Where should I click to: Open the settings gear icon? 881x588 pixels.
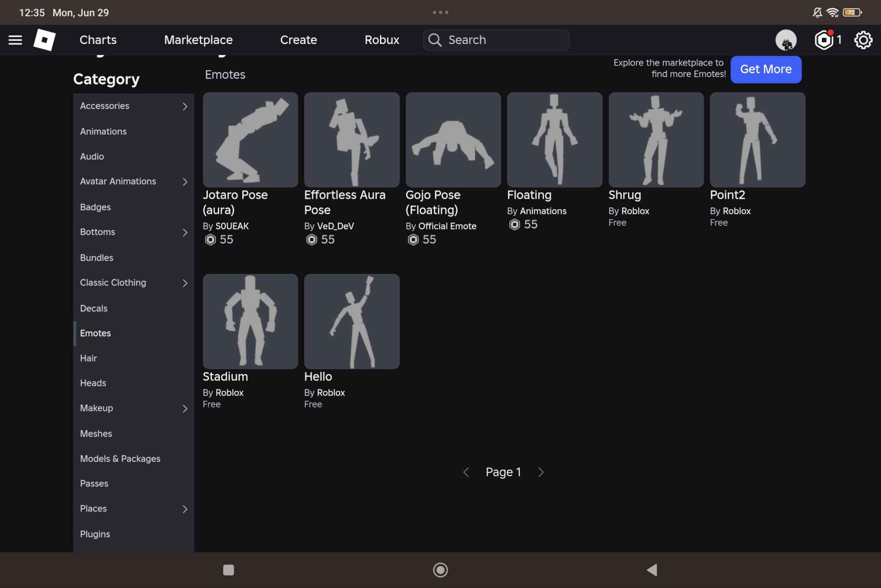[x=863, y=40]
